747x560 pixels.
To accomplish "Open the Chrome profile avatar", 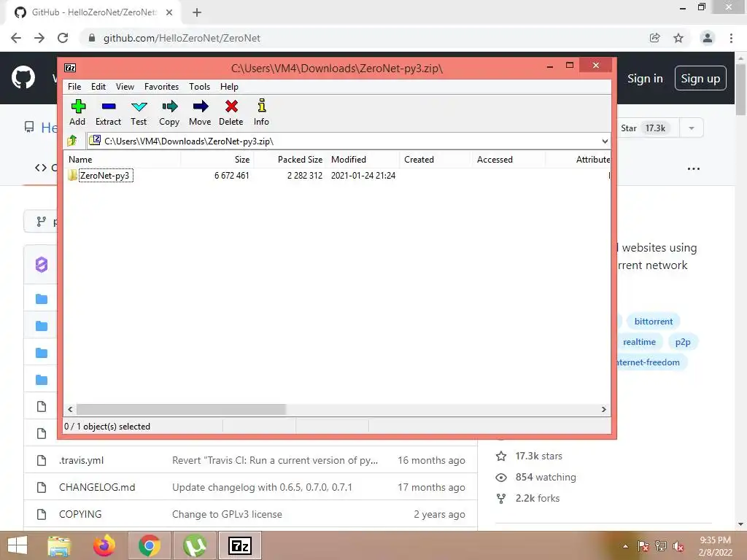I will 708,38.
